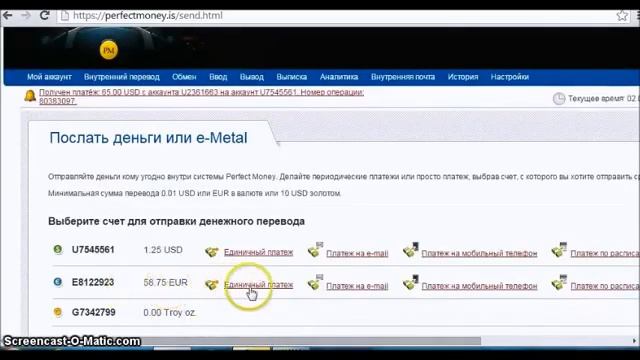Click Единичный платеж for account E8122923
The width and height of the screenshot is (640, 360).
pos(258,285)
